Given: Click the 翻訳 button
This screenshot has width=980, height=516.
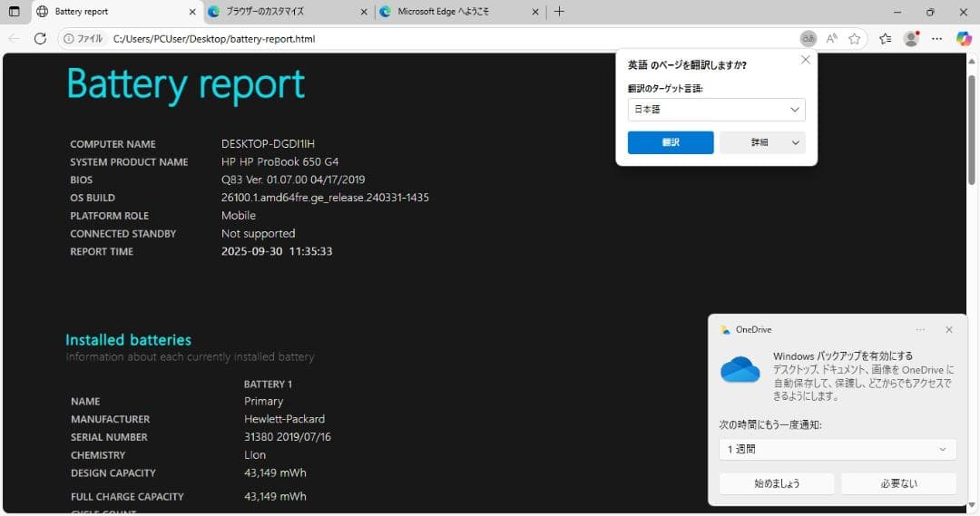Looking at the screenshot, I should coord(671,142).
